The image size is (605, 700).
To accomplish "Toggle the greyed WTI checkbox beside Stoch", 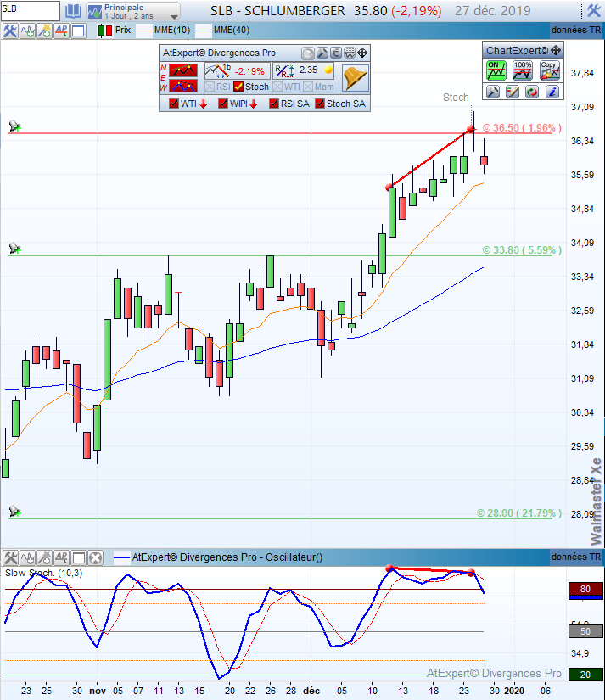I will coord(277,87).
